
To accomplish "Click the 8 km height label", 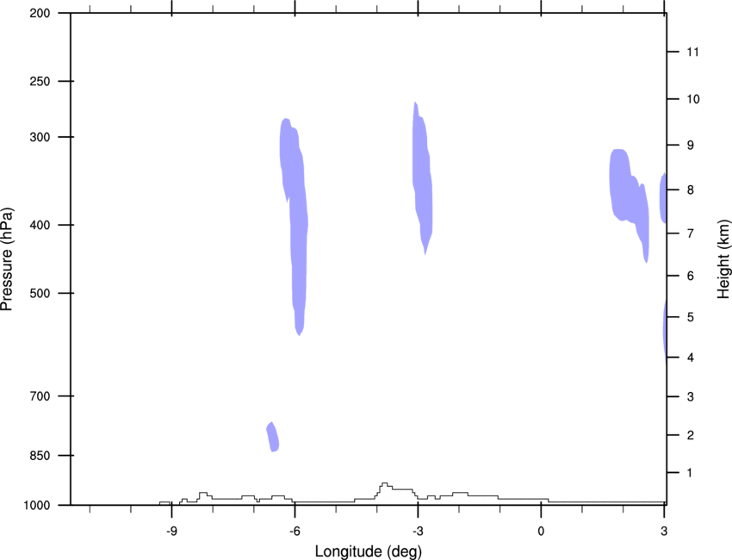I will (690, 190).
